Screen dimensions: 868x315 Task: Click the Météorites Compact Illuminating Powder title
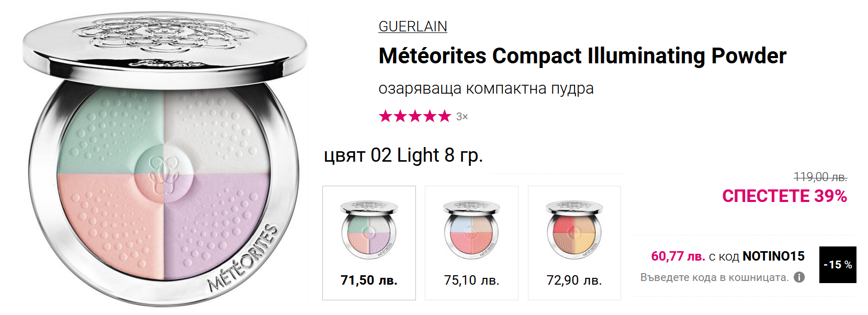[582, 55]
